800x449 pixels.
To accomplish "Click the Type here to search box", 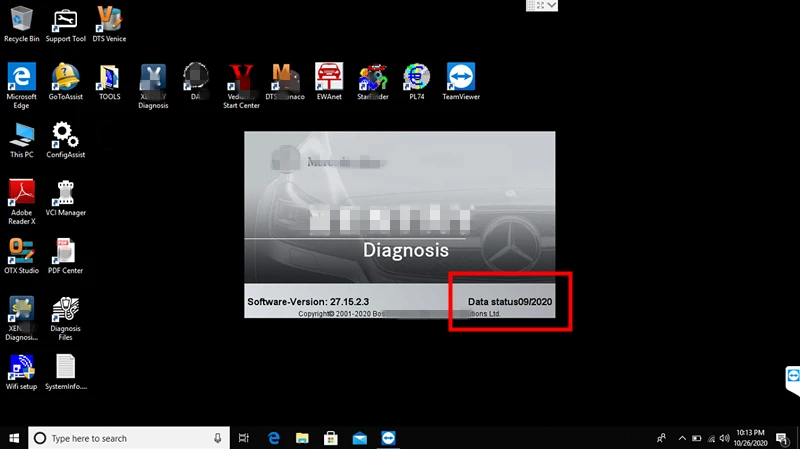I will tap(129, 438).
